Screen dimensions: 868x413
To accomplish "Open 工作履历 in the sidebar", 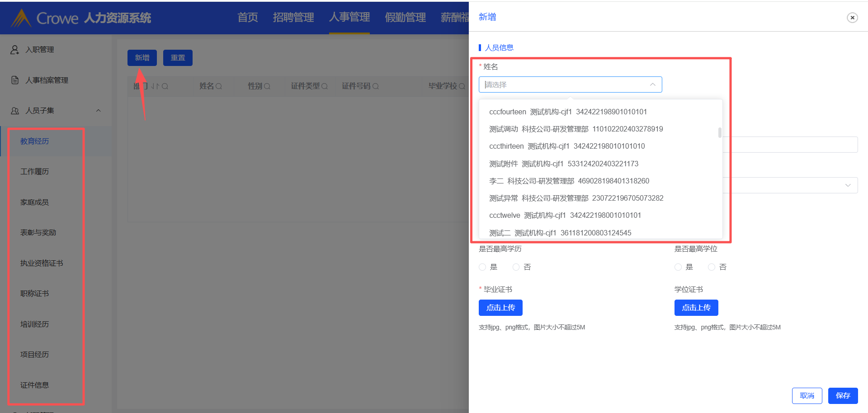I will (x=34, y=172).
